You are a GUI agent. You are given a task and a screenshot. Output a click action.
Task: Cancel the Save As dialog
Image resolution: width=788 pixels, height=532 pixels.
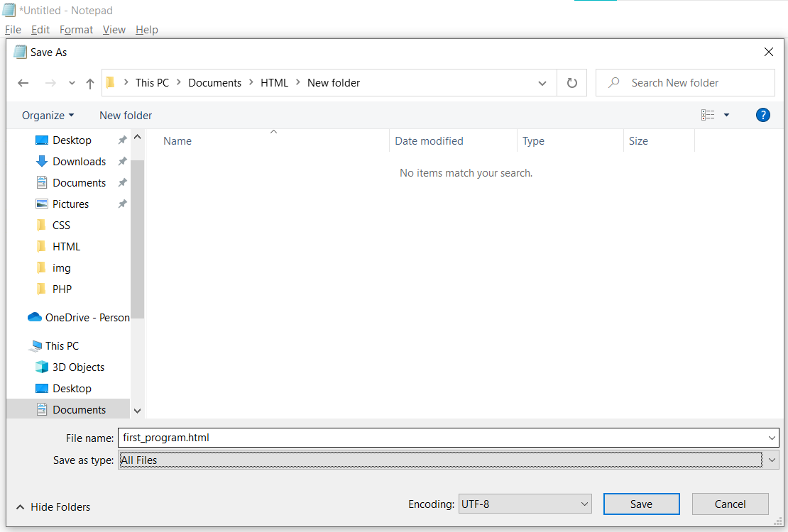pyautogui.click(x=730, y=504)
